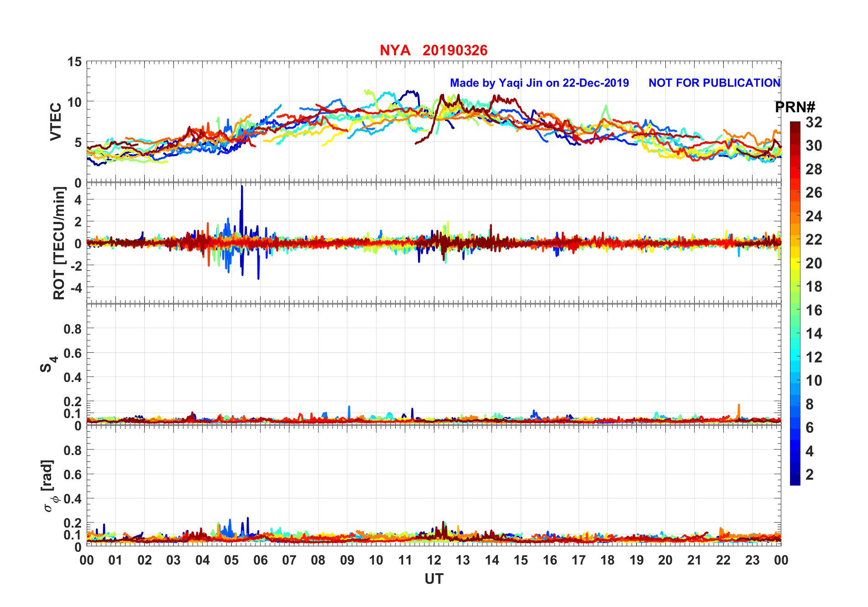Click x-axis hour label '21'
The height and width of the screenshot is (607, 868).
(x=694, y=560)
